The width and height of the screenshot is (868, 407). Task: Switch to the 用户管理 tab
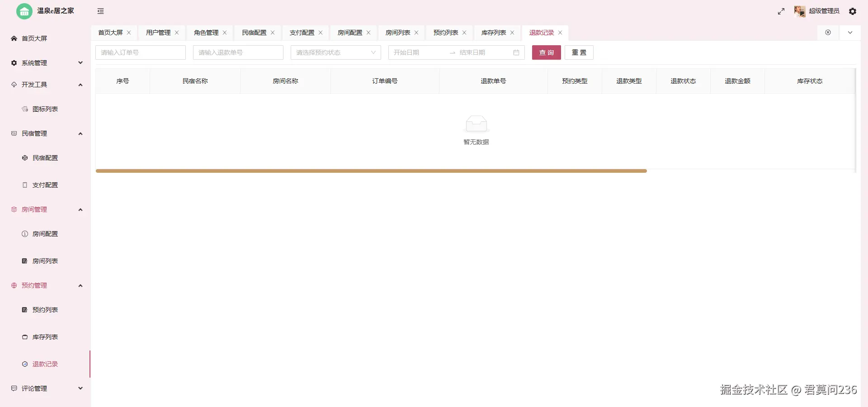[x=158, y=32]
